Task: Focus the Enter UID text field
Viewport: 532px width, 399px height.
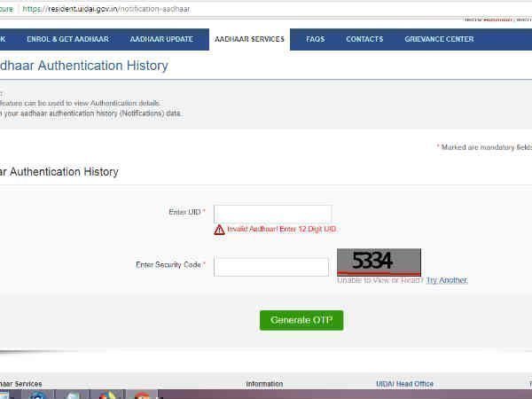Action: tap(272, 214)
